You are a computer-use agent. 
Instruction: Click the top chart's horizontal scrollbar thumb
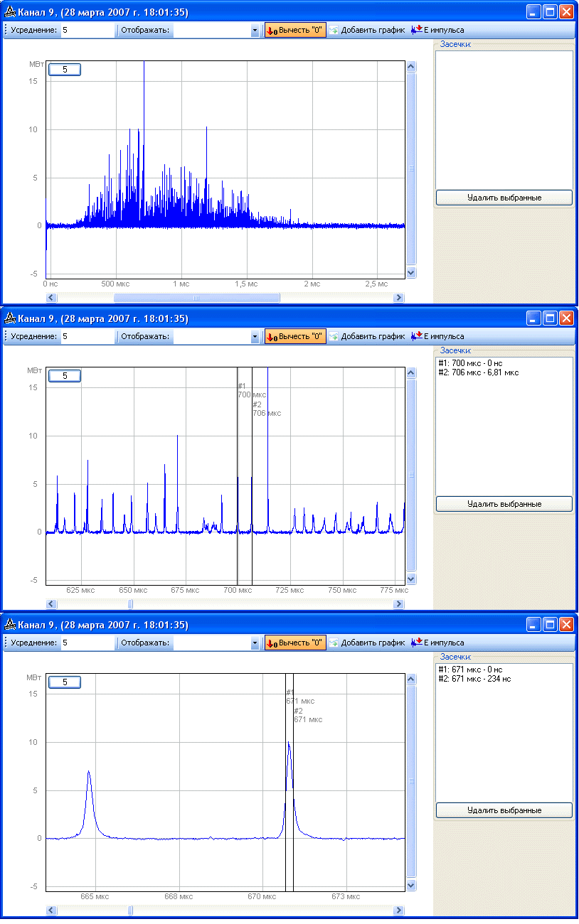click(197, 298)
